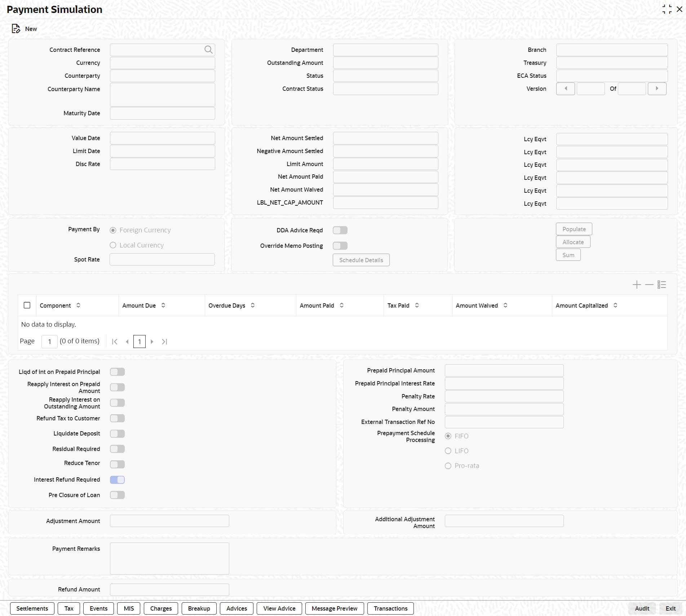Enable Refund Tax to Customer
This screenshot has width=686, height=616.
117,418
